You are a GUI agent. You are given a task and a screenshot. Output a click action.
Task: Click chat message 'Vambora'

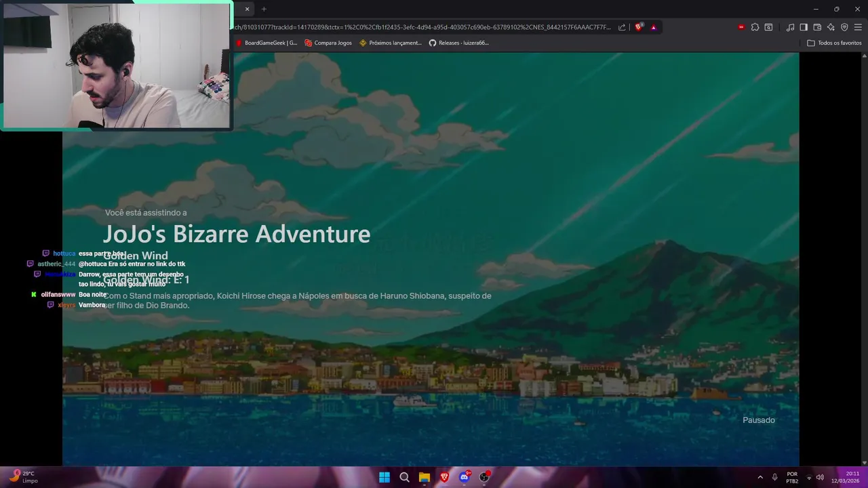tap(92, 305)
